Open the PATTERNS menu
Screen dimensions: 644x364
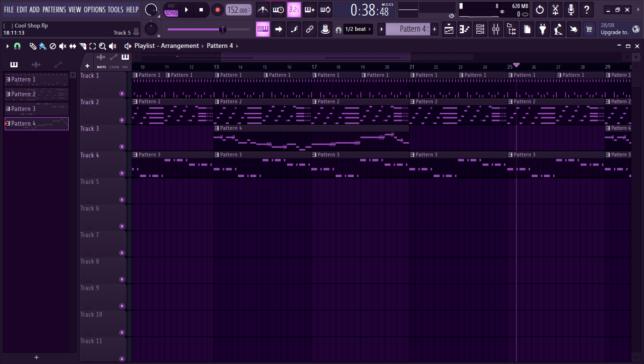pyautogui.click(x=54, y=9)
